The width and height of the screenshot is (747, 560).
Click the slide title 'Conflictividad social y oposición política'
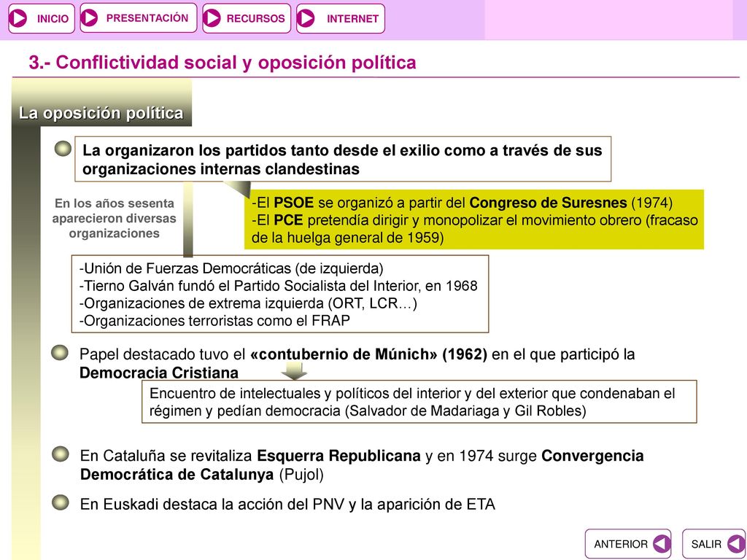222,63
